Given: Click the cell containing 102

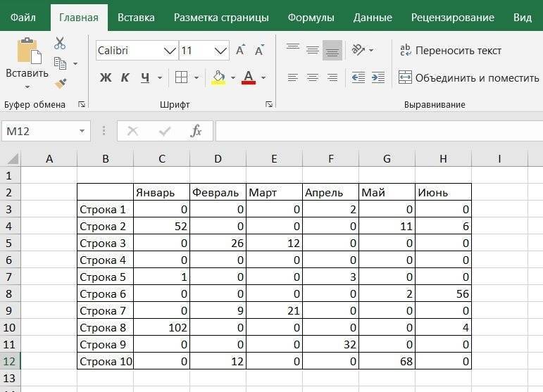Looking at the screenshot, I should (x=162, y=327).
